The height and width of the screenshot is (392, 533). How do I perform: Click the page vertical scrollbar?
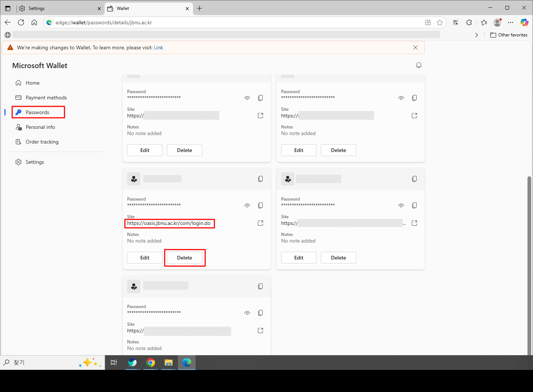pos(529,265)
